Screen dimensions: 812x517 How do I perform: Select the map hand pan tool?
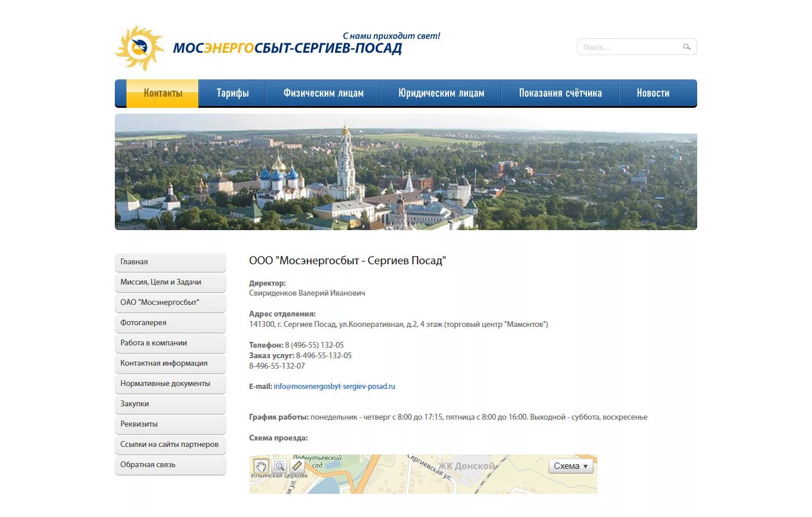coord(261,466)
